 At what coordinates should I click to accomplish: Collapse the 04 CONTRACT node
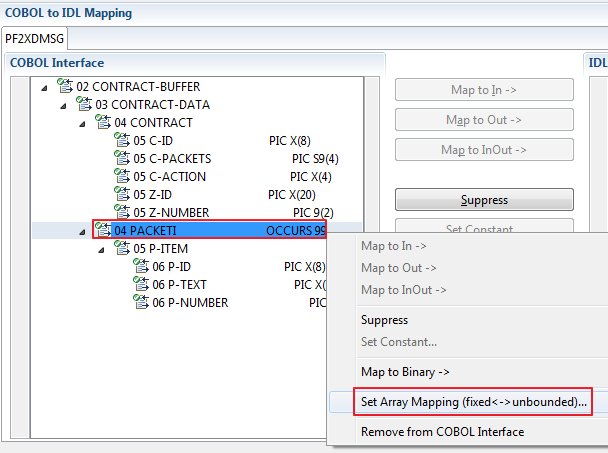click(82, 124)
